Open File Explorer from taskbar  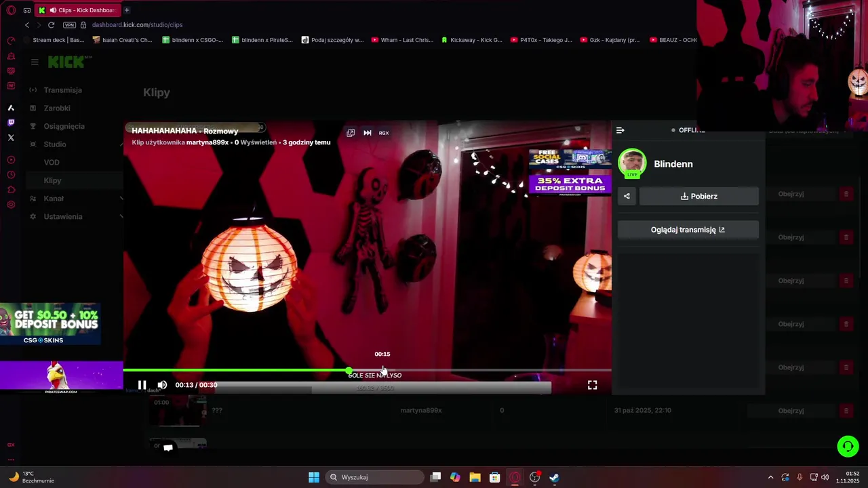coord(475,477)
